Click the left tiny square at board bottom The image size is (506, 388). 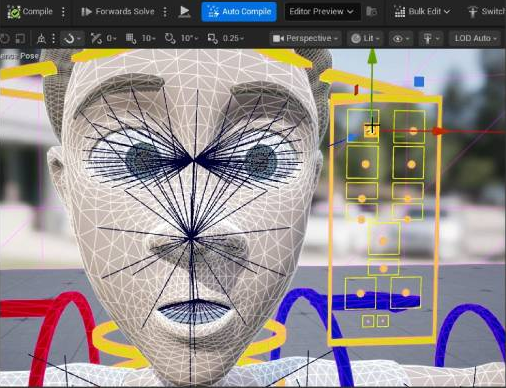click(368, 321)
